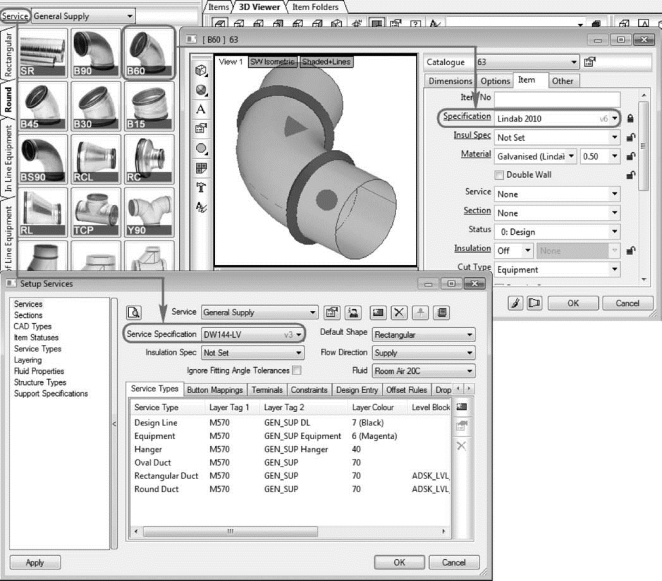Click the 3D view cube icon in viewer toolbar
Viewport: 662px width, 581px height.
pyautogui.click(x=201, y=71)
